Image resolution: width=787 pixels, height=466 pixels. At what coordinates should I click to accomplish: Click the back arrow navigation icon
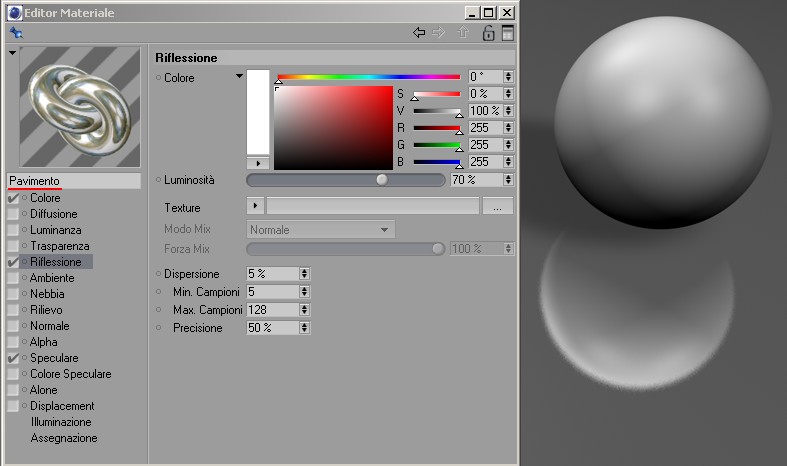pyautogui.click(x=419, y=33)
